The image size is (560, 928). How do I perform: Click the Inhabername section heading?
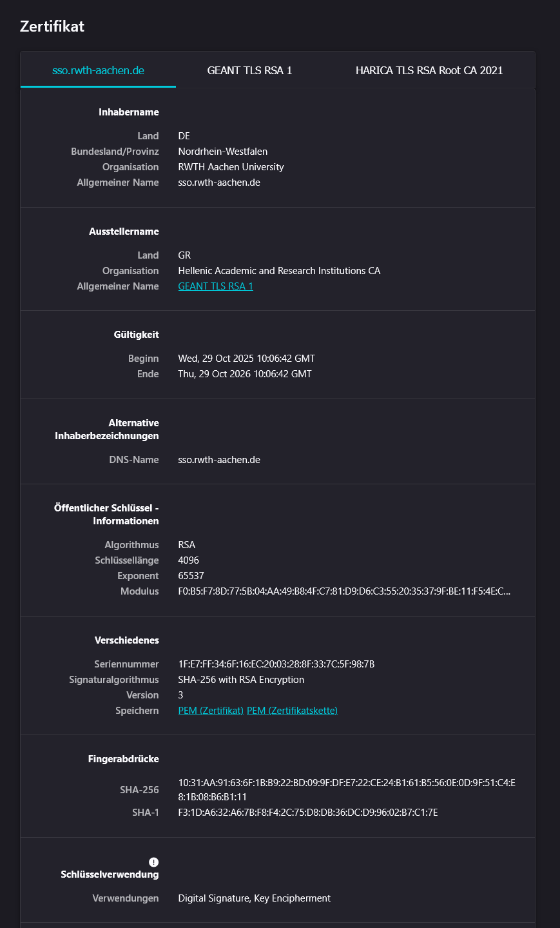pyautogui.click(x=127, y=112)
